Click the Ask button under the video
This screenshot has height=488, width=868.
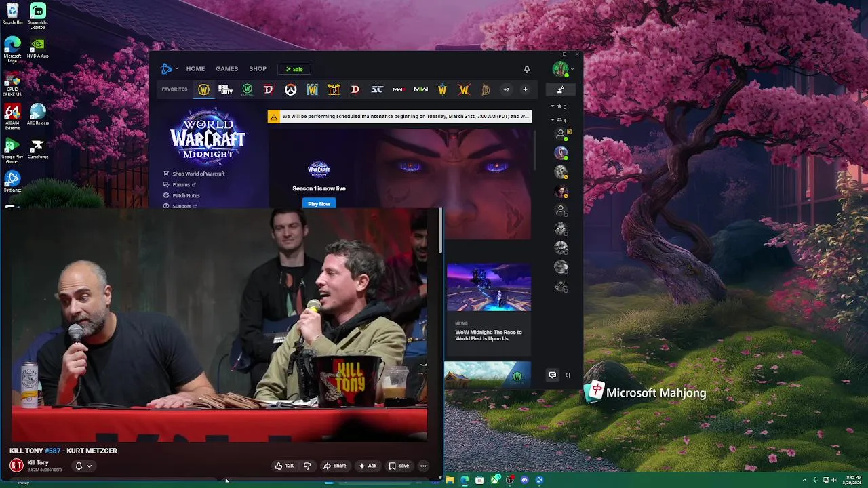[368, 466]
